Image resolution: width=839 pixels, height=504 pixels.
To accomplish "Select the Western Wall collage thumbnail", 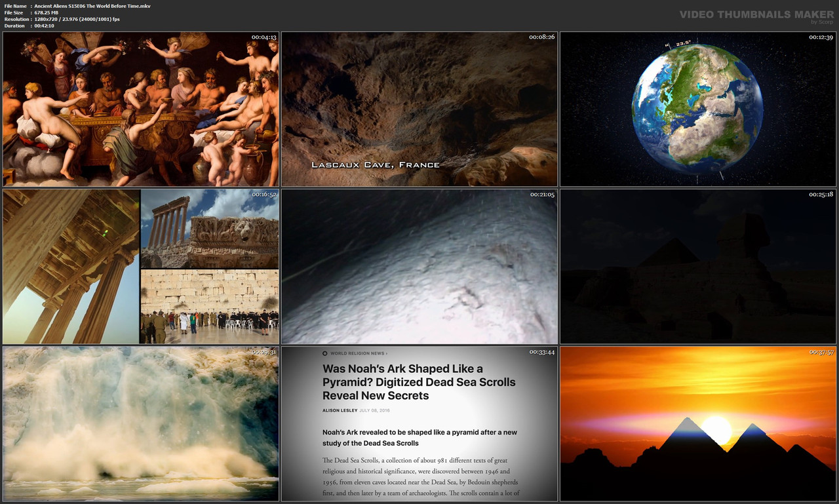I will pos(208,306).
